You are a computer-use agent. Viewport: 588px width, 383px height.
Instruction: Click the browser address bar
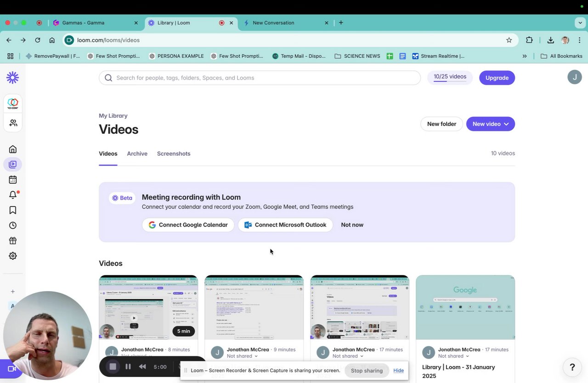[289, 40]
